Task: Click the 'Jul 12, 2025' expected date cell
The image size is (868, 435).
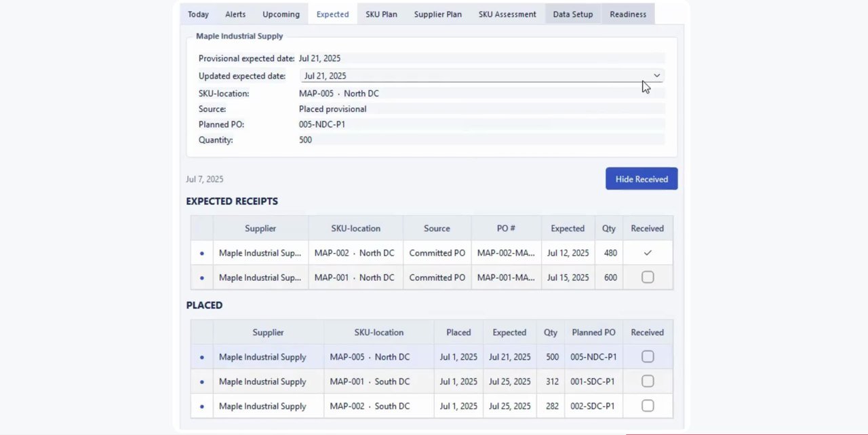Action: pyautogui.click(x=568, y=253)
